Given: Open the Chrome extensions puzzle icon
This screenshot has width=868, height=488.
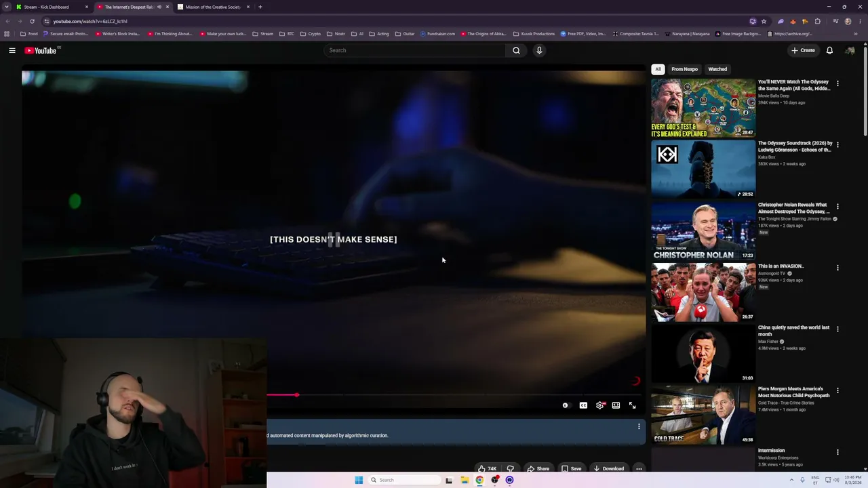Looking at the screenshot, I should 818,21.
